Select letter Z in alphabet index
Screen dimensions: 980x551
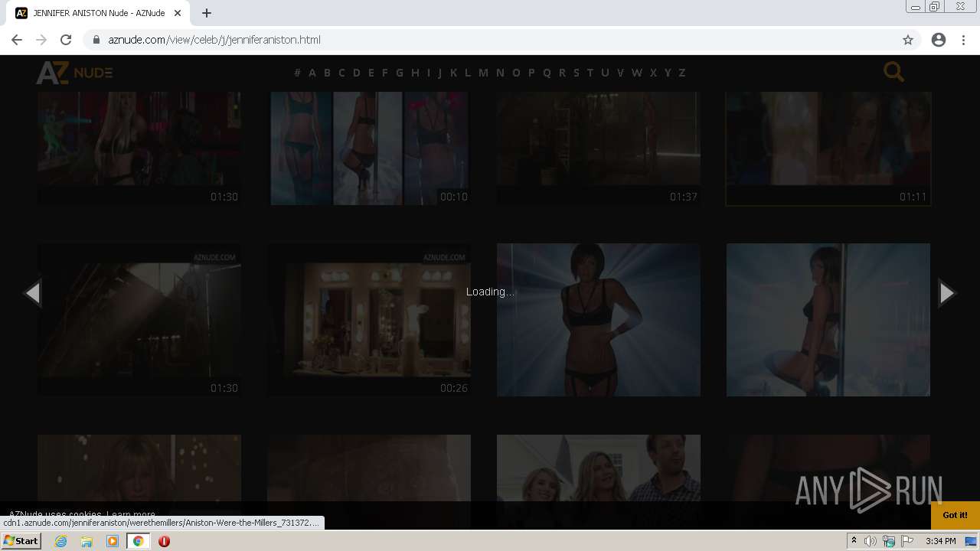click(x=681, y=73)
